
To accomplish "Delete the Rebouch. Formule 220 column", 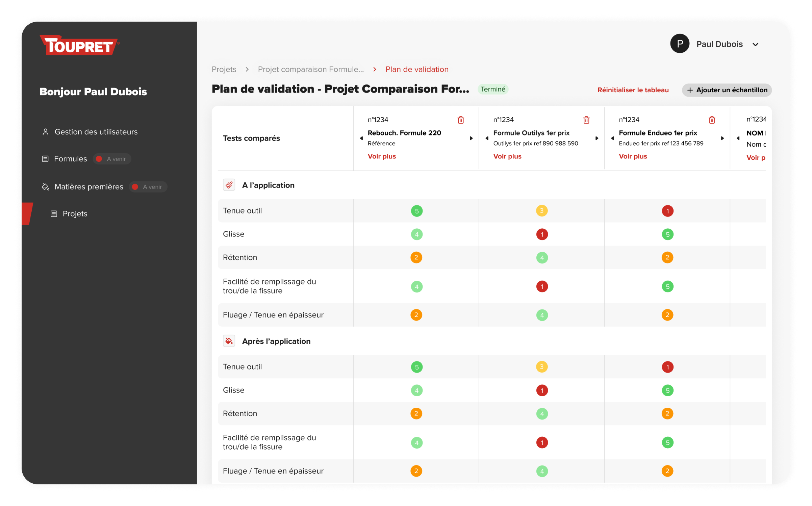I will point(461,120).
